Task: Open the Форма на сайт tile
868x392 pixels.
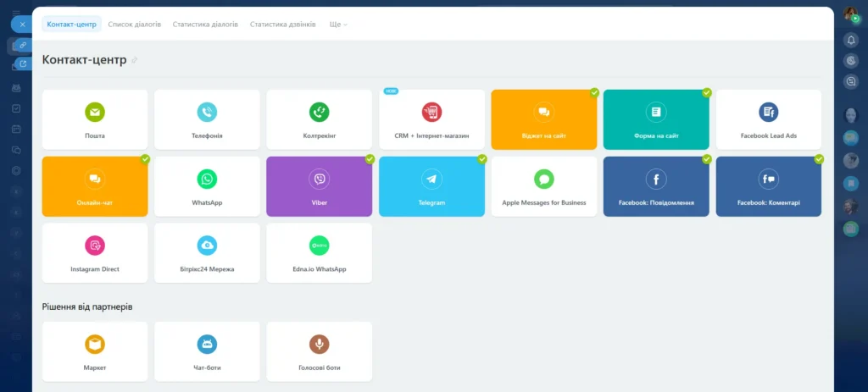Action: [656, 119]
